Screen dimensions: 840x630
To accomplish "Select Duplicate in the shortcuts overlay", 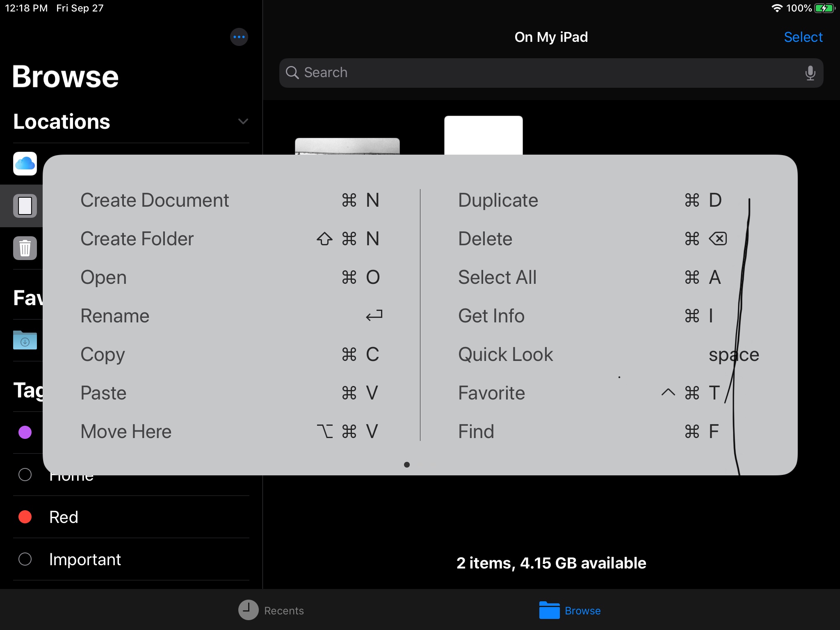I will (498, 200).
